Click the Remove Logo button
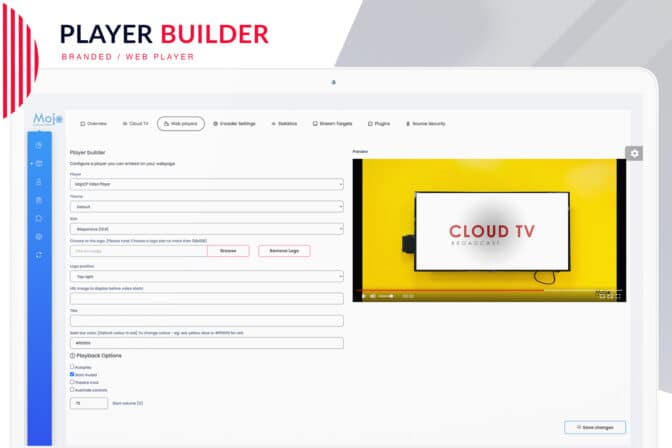This screenshot has width=672, height=448. tap(284, 251)
